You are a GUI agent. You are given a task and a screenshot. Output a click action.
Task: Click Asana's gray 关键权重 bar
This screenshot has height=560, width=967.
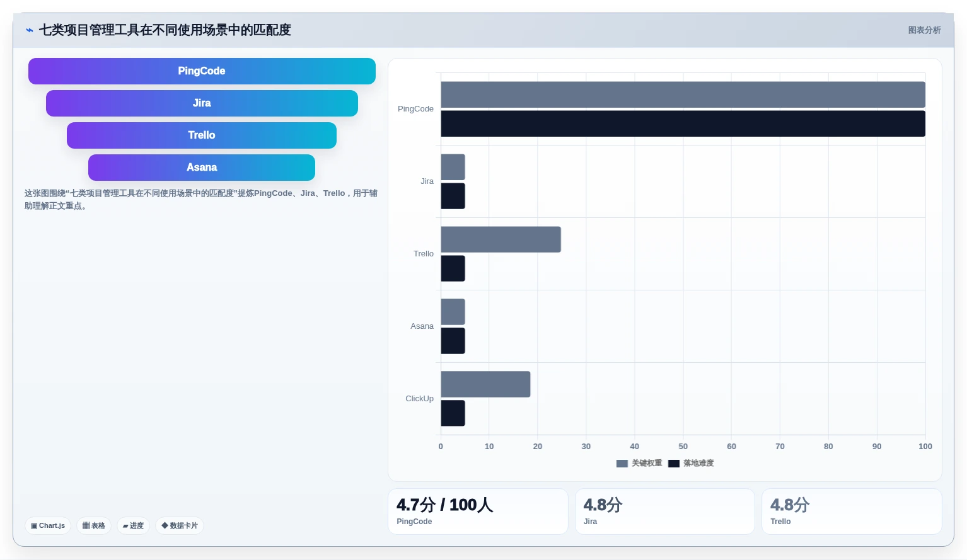453,312
